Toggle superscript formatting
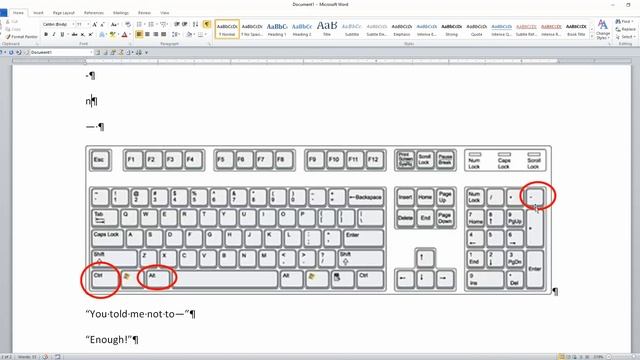640x360 pixels. click(91, 34)
